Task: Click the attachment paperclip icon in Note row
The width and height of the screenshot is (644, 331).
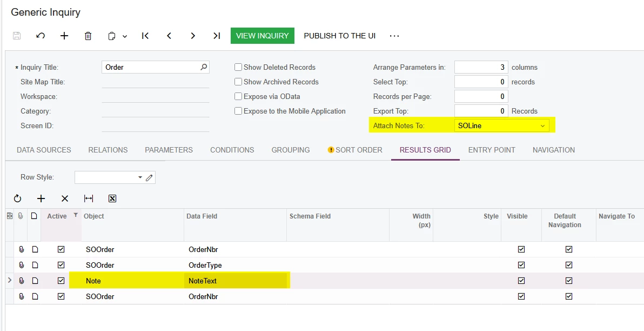Action: point(22,281)
